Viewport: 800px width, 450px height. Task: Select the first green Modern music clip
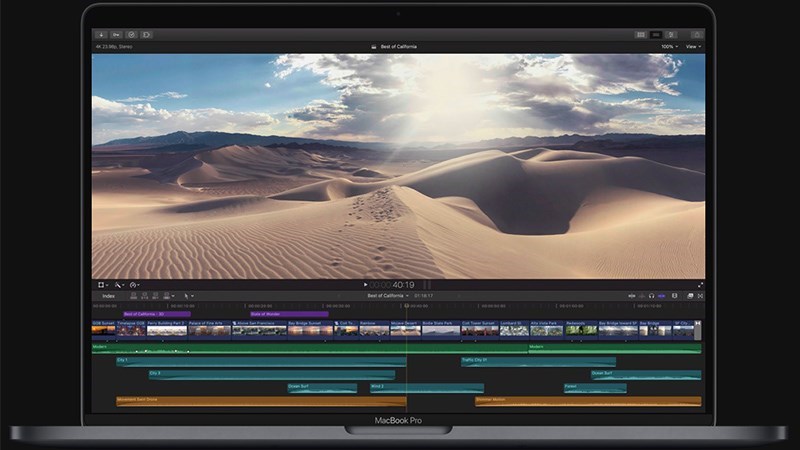coord(309,348)
